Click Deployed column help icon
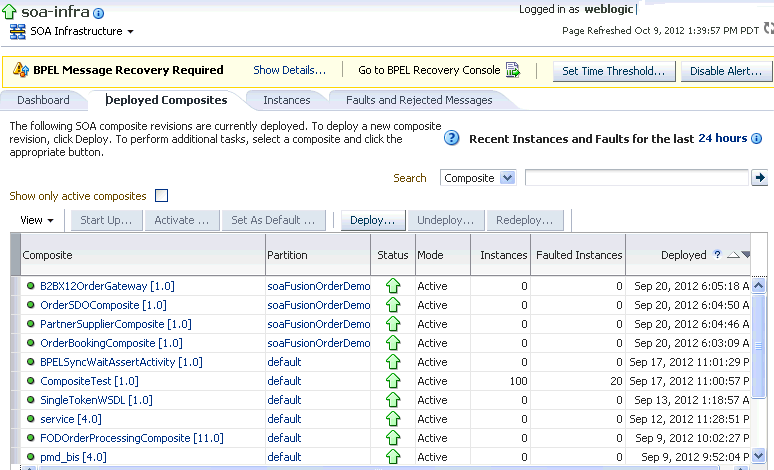 click(x=717, y=254)
